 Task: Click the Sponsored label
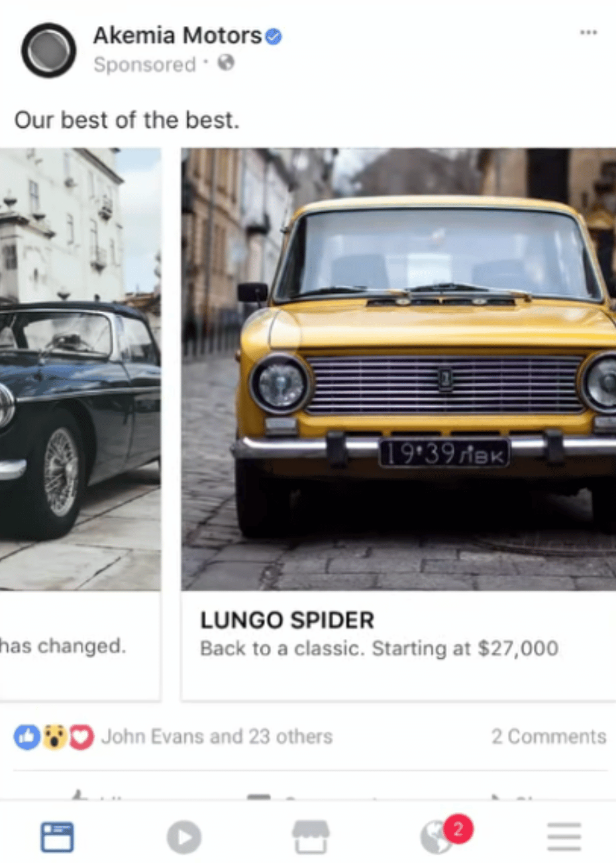point(144,64)
